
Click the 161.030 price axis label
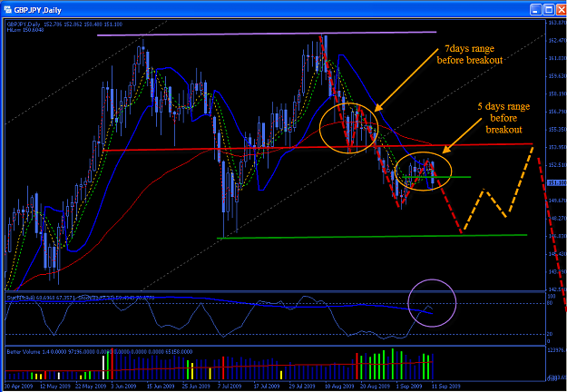coord(557,58)
